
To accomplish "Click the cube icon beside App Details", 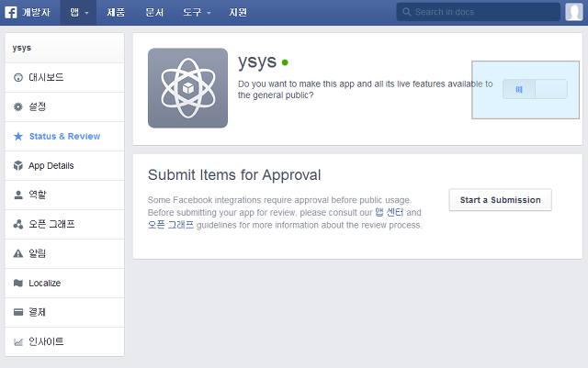I will pyautogui.click(x=18, y=165).
